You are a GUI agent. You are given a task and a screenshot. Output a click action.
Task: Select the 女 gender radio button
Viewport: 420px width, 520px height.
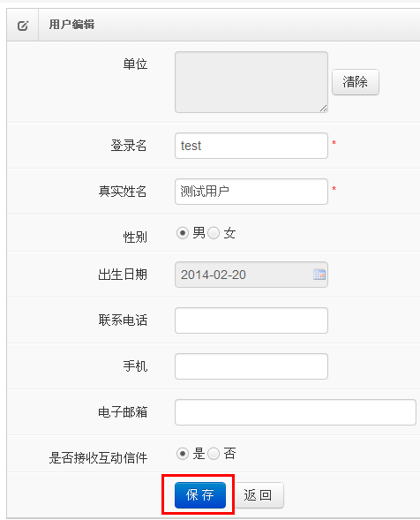(214, 233)
